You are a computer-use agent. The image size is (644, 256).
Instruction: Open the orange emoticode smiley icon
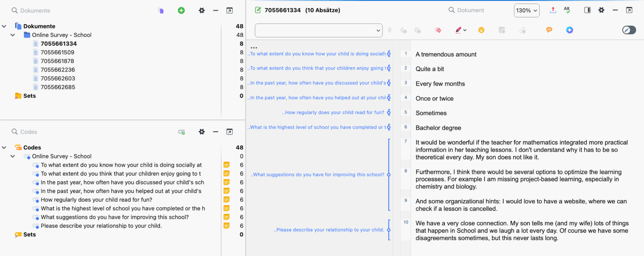(481, 30)
